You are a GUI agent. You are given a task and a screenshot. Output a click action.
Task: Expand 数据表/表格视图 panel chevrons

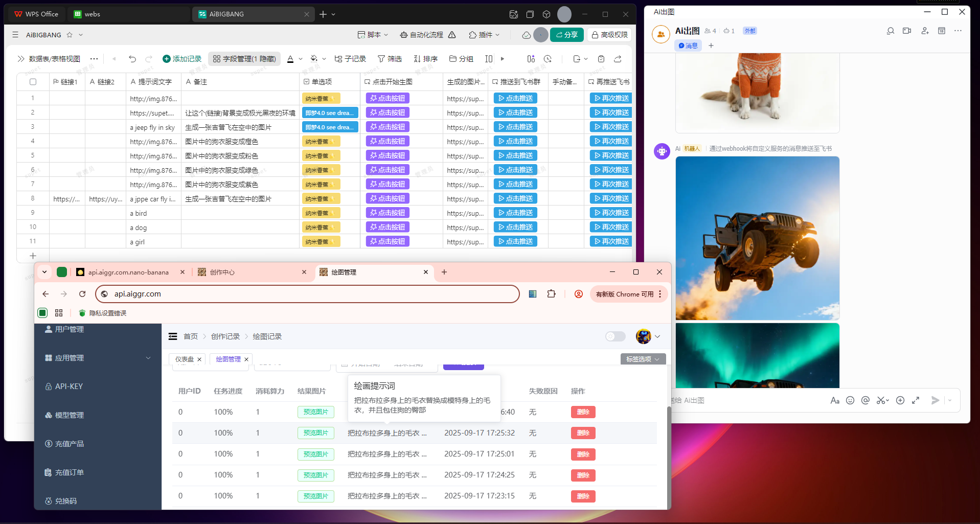pyautogui.click(x=21, y=59)
